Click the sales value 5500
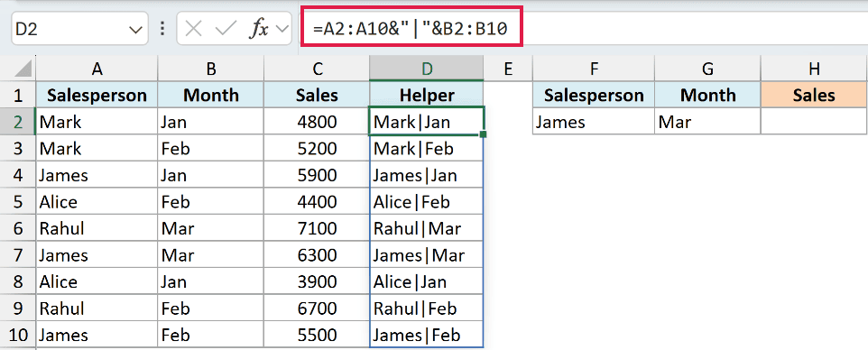The height and width of the screenshot is (350, 868). pyautogui.click(x=318, y=335)
